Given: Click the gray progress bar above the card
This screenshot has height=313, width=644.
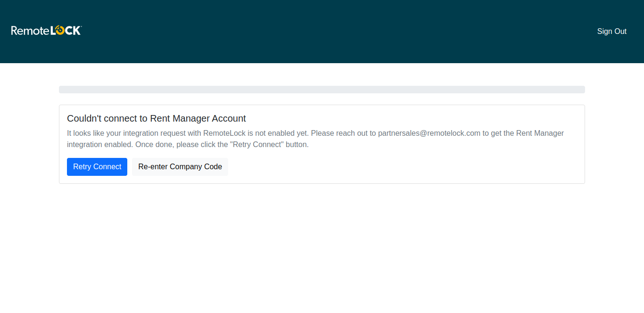Looking at the screenshot, I should pyautogui.click(x=322, y=89).
